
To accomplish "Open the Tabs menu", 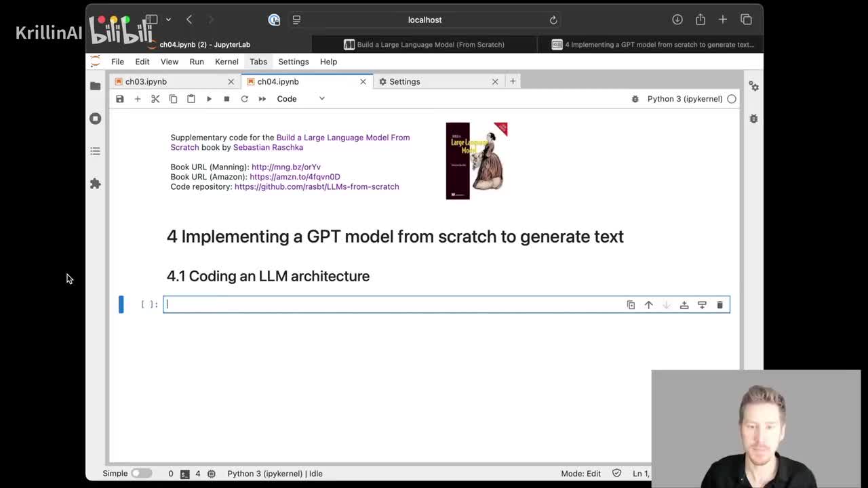I will [x=258, y=62].
